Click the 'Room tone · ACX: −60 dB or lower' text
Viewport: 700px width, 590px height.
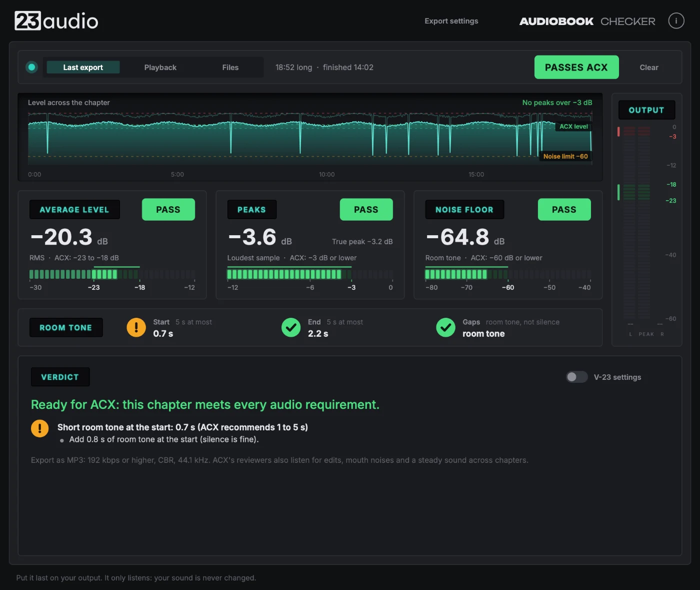[x=483, y=258]
